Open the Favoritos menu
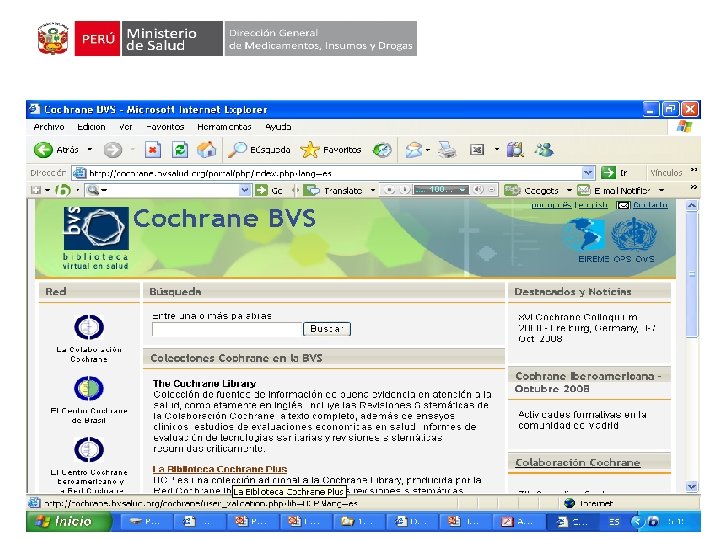The height and width of the screenshot is (540, 720). (x=165, y=127)
